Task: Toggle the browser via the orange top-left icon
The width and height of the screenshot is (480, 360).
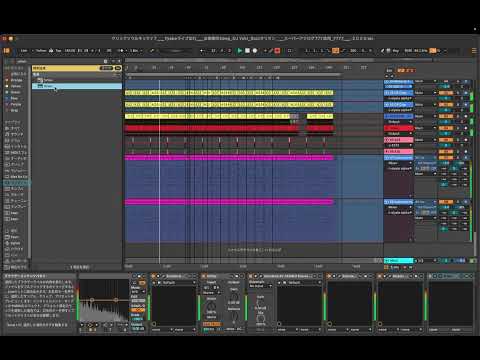Action: pyautogui.click(x=7, y=51)
